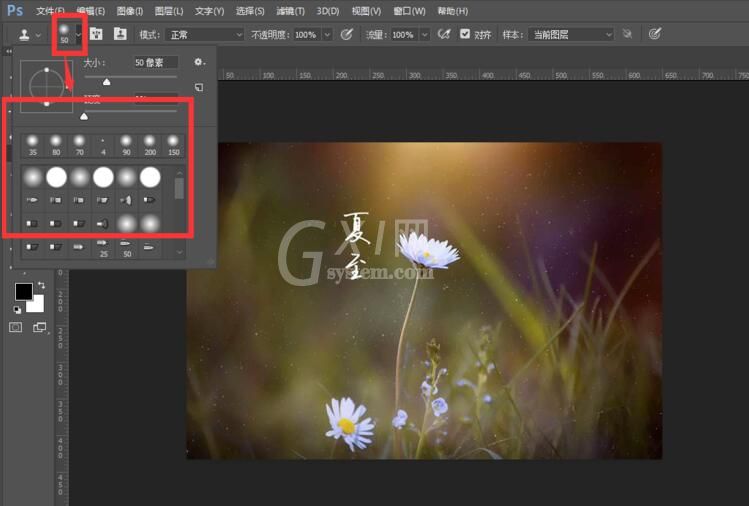Change screen mode icon

[40, 327]
